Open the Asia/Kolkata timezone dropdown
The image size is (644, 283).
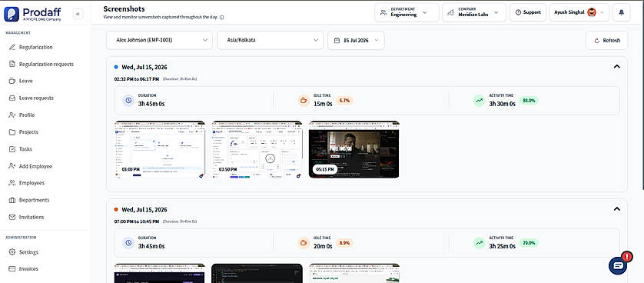tap(271, 40)
